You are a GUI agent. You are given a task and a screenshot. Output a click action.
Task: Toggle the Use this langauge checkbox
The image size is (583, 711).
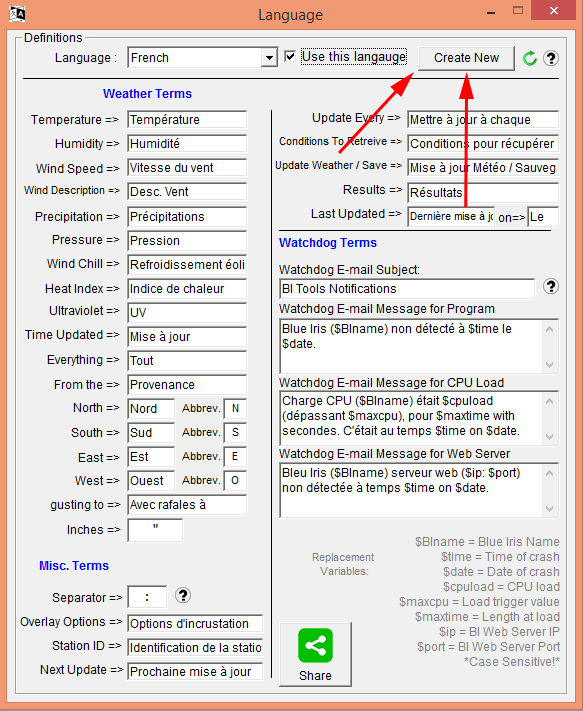click(290, 57)
